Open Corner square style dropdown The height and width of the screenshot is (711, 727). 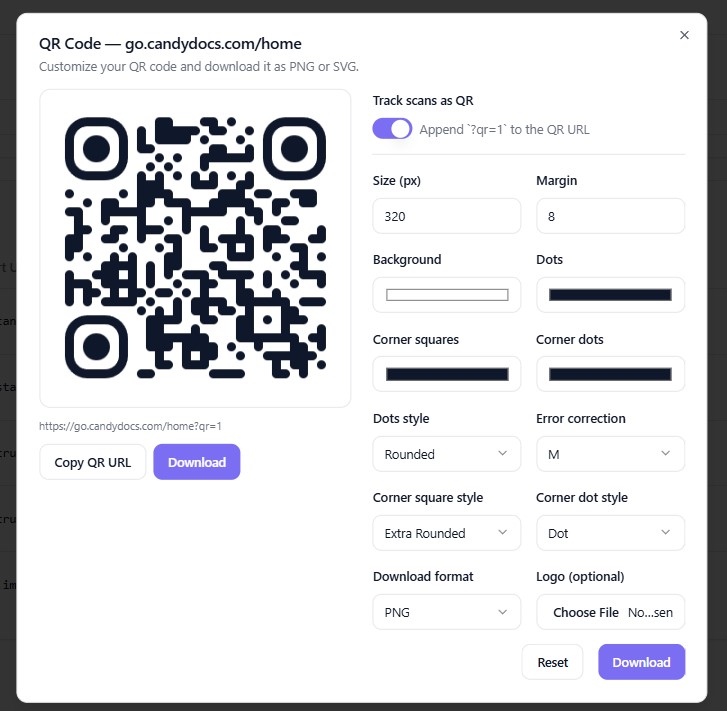click(446, 533)
